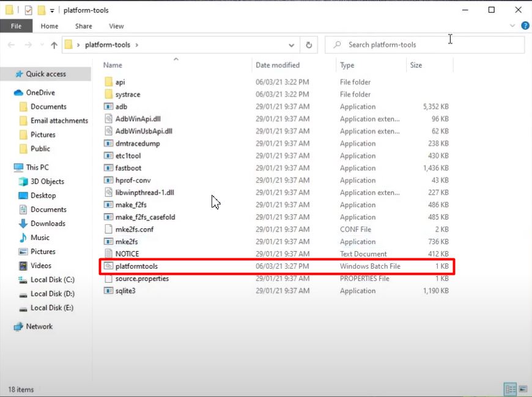Open the Home ribbon tab

(50, 26)
